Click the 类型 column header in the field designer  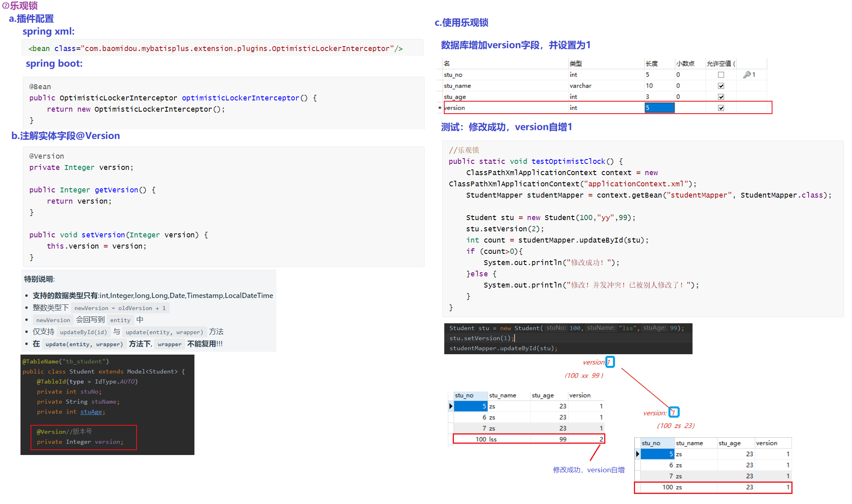(x=575, y=63)
